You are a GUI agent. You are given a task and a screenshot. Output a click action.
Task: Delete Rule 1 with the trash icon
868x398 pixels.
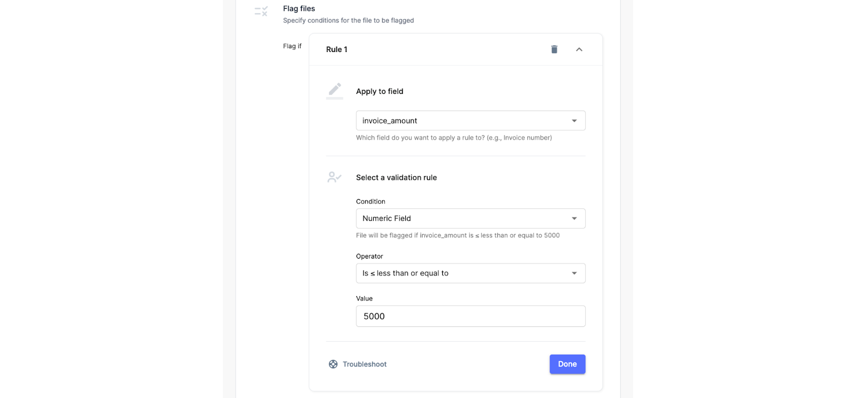(x=554, y=49)
